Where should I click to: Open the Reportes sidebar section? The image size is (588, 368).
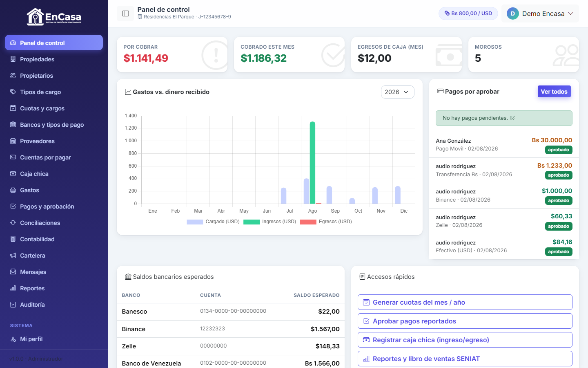tap(54, 288)
